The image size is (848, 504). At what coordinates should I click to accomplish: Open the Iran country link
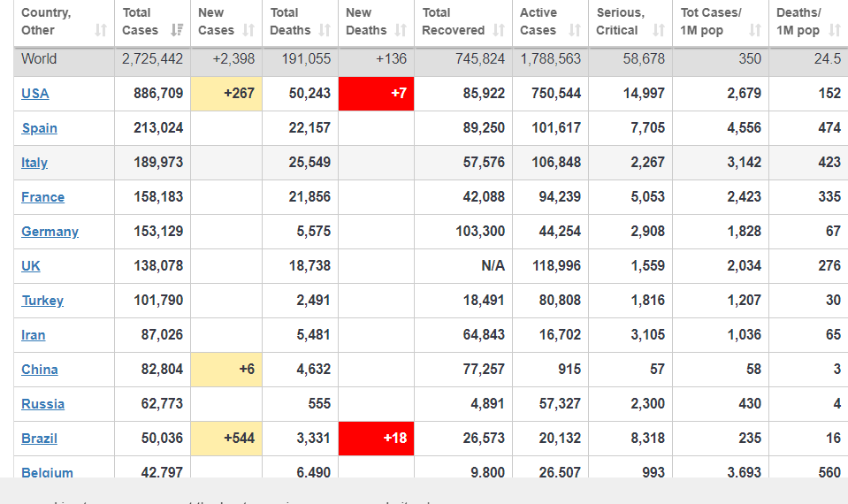point(33,335)
